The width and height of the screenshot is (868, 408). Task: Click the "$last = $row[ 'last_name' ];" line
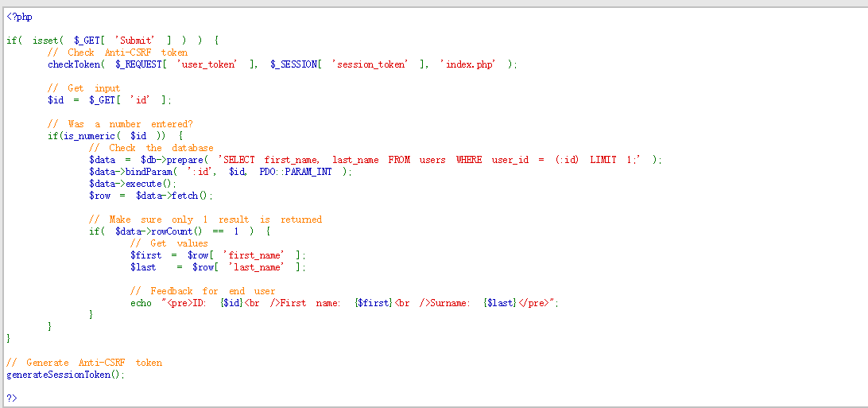click(218, 267)
